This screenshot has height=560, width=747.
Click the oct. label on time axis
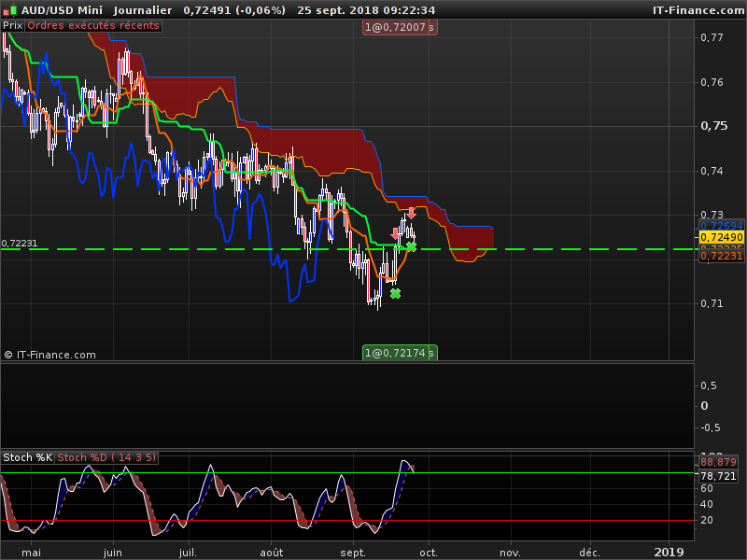point(429,553)
